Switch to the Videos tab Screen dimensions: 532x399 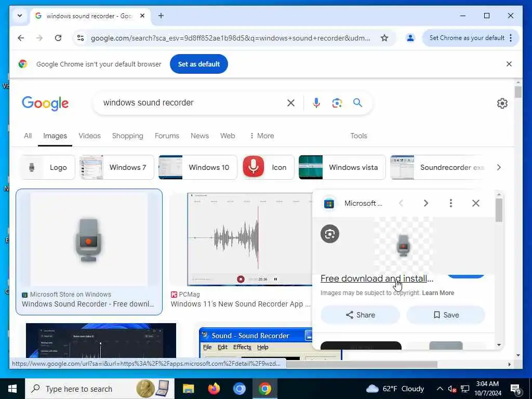click(89, 136)
